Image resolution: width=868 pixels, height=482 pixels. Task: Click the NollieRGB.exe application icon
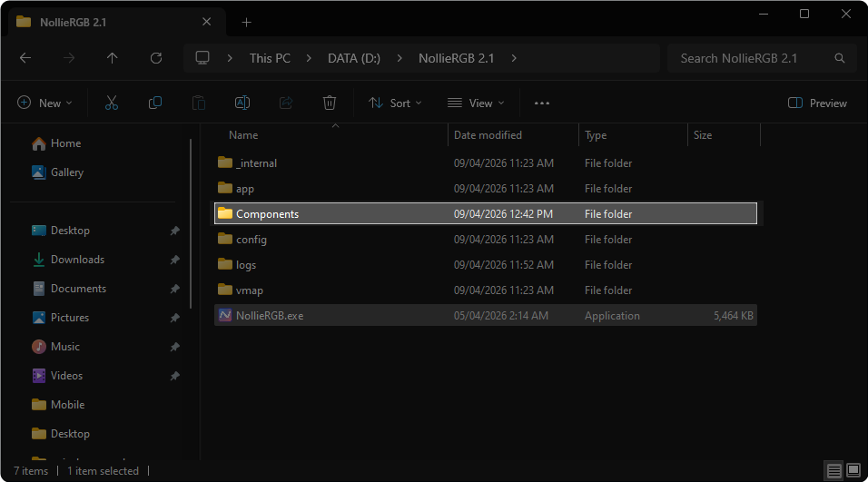pyautogui.click(x=225, y=315)
